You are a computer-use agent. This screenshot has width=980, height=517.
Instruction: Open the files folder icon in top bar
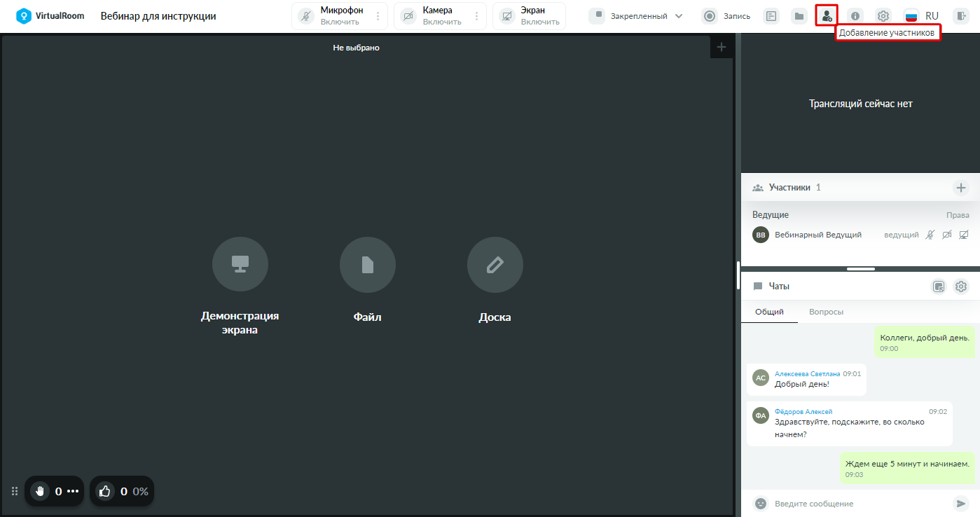(x=799, y=16)
